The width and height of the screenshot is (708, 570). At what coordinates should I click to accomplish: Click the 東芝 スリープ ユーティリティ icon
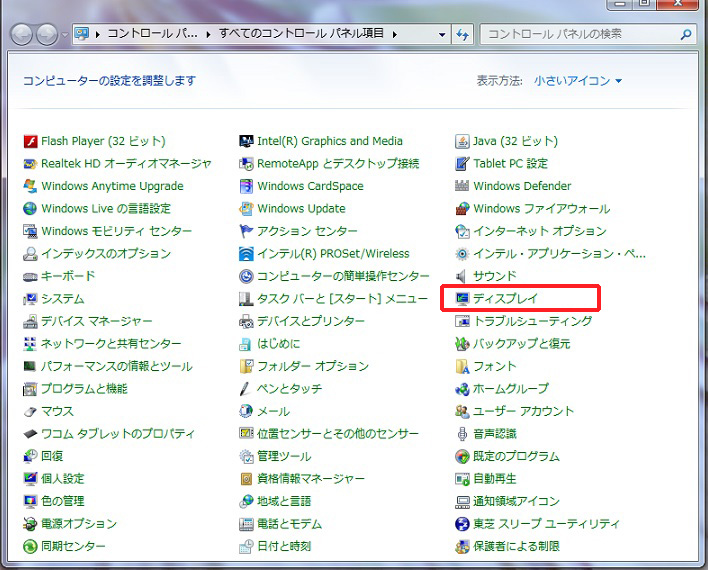click(x=462, y=524)
